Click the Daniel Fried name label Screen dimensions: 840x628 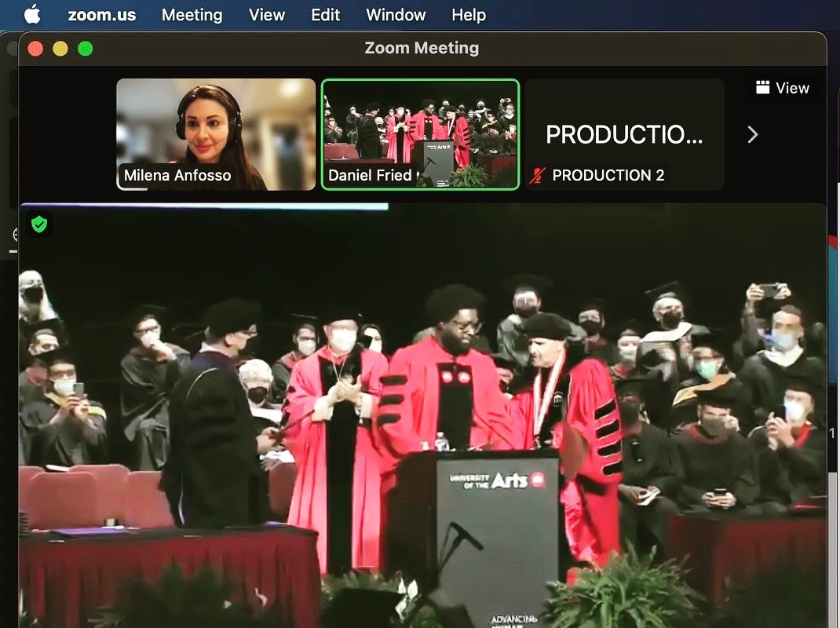(x=370, y=175)
